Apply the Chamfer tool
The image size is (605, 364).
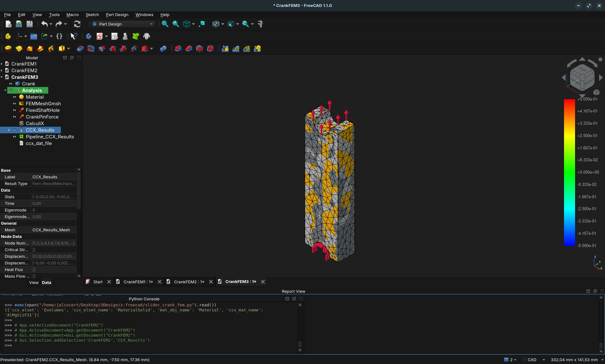189,49
